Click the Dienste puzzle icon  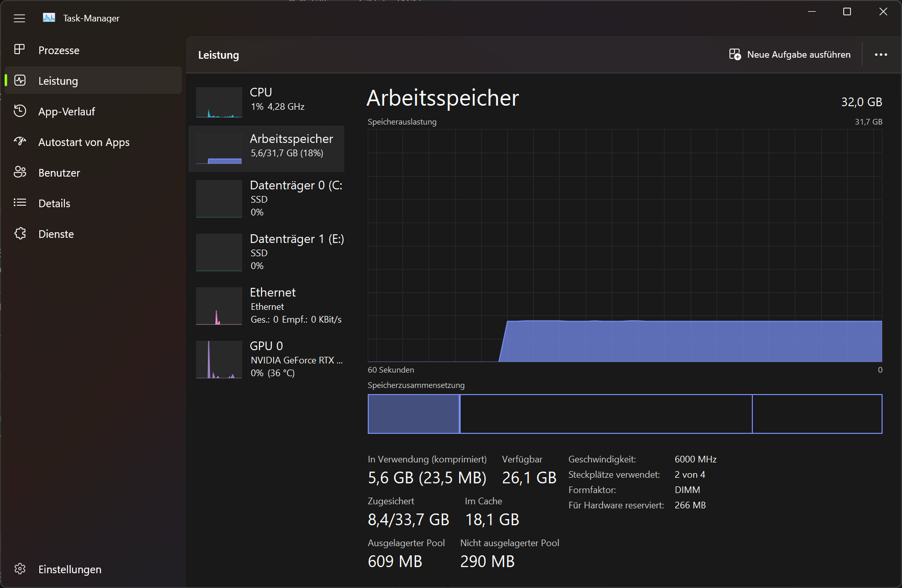pyautogui.click(x=20, y=233)
